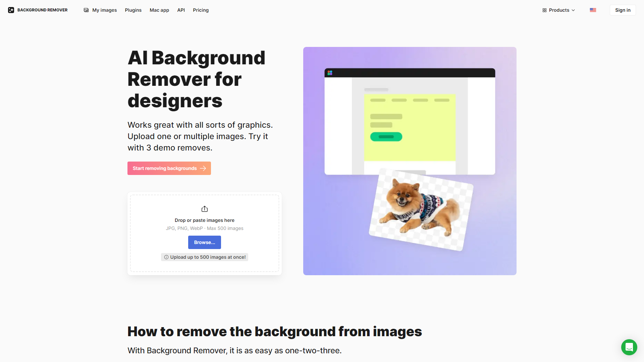
Task: Open the US flag language selector
Action: click(x=593, y=10)
